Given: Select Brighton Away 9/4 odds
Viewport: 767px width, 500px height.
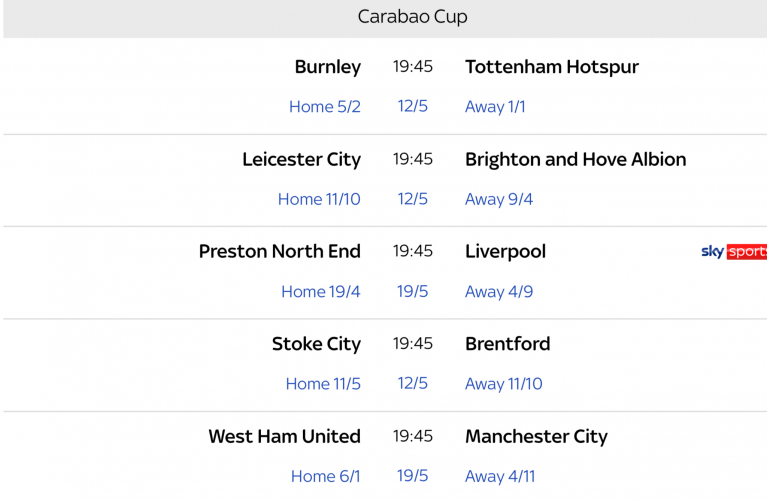Looking at the screenshot, I should point(499,199).
